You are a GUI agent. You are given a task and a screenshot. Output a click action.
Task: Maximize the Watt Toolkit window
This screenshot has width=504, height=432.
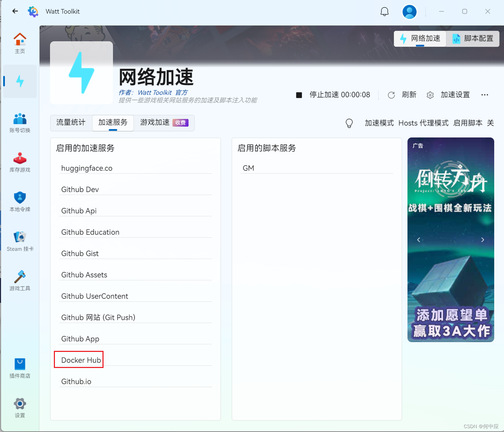[x=464, y=12]
